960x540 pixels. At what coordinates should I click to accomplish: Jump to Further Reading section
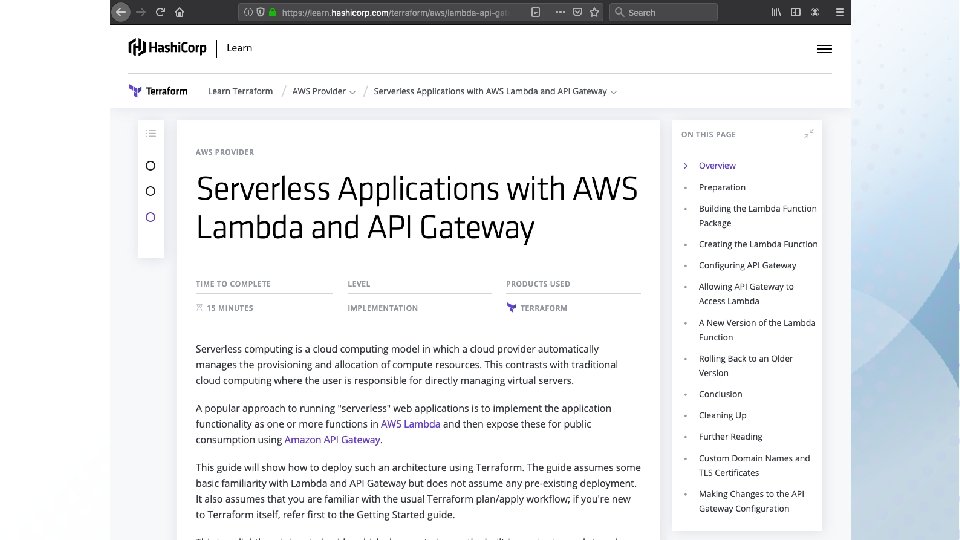[x=730, y=437]
